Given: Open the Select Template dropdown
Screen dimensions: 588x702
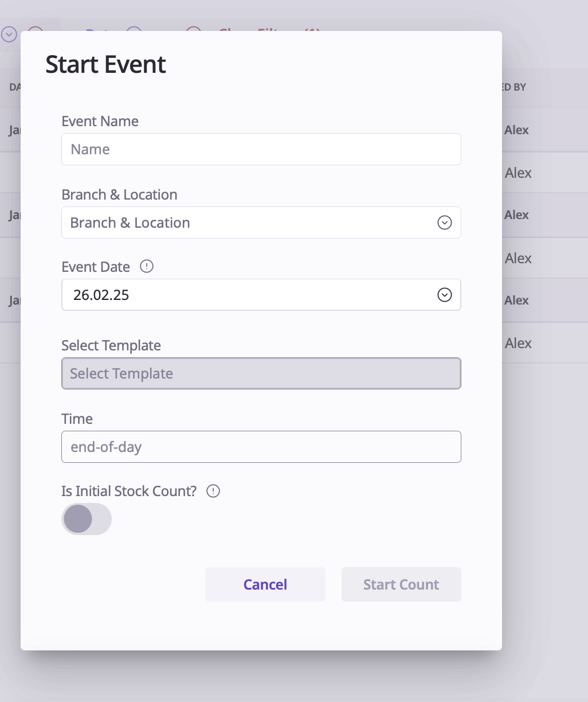Looking at the screenshot, I should [x=261, y=373].
